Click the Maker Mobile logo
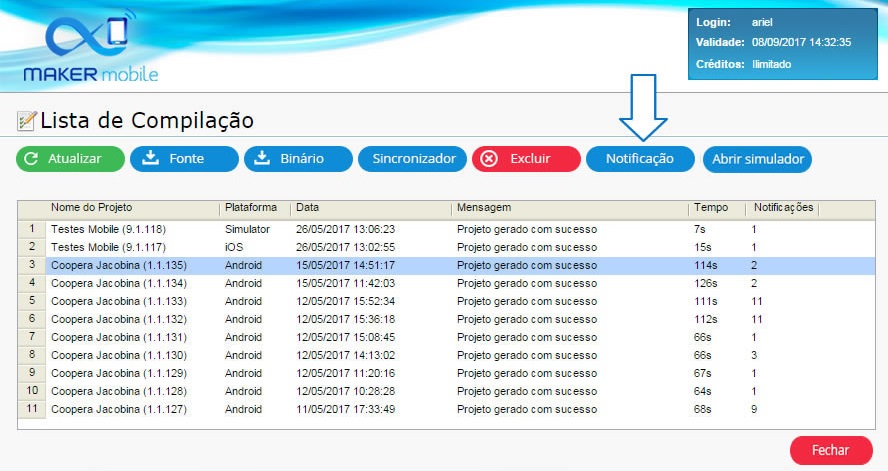888x471 pixels. [91, 50]
